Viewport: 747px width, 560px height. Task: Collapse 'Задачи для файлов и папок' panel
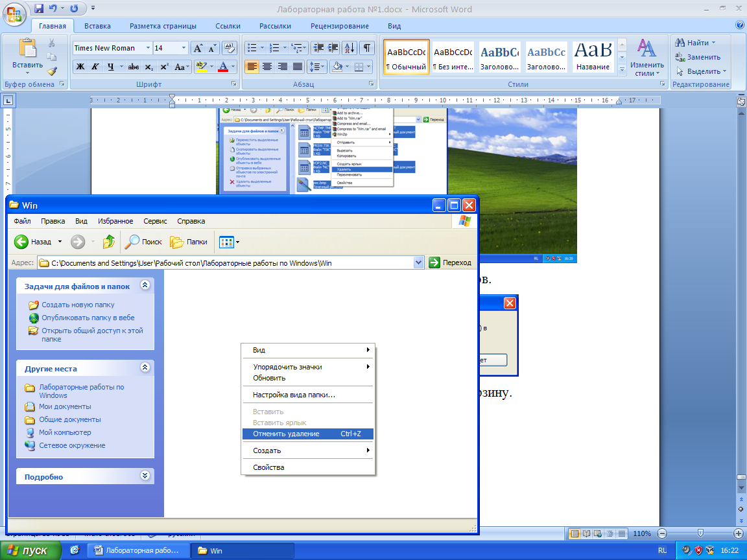145,285
